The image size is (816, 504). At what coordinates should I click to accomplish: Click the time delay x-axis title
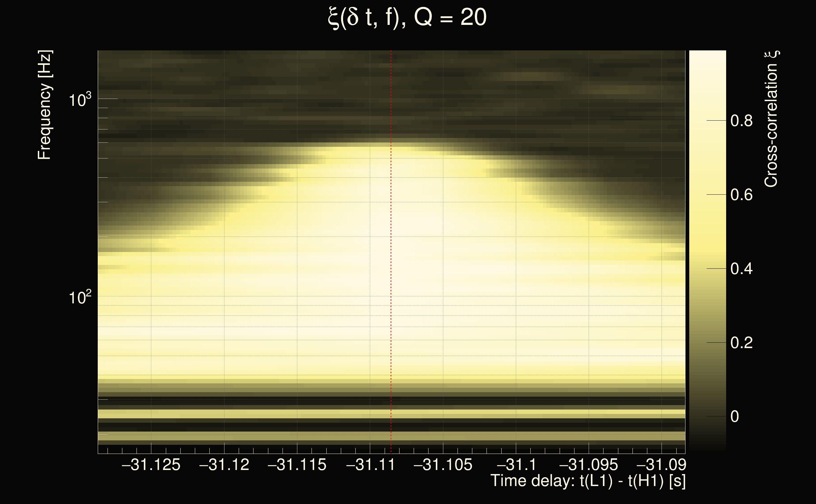(x=588, y=481)
